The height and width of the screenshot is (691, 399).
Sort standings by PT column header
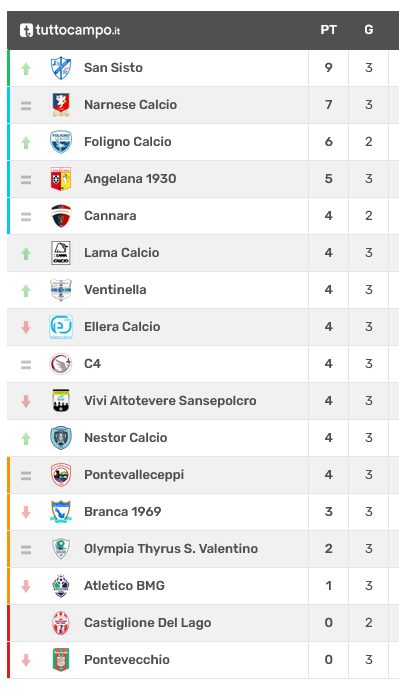tap(328, 30)
